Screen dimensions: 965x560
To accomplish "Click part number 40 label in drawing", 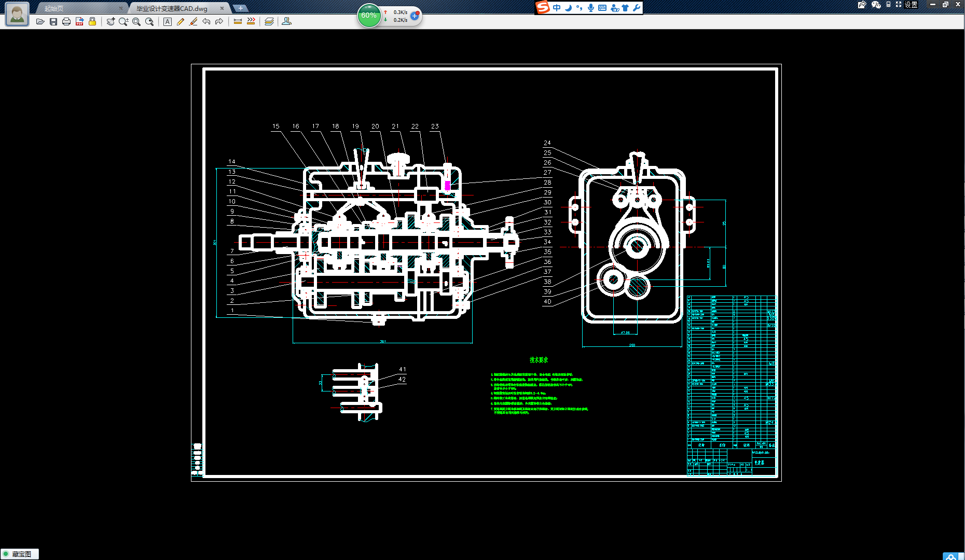I will point(547,301).
